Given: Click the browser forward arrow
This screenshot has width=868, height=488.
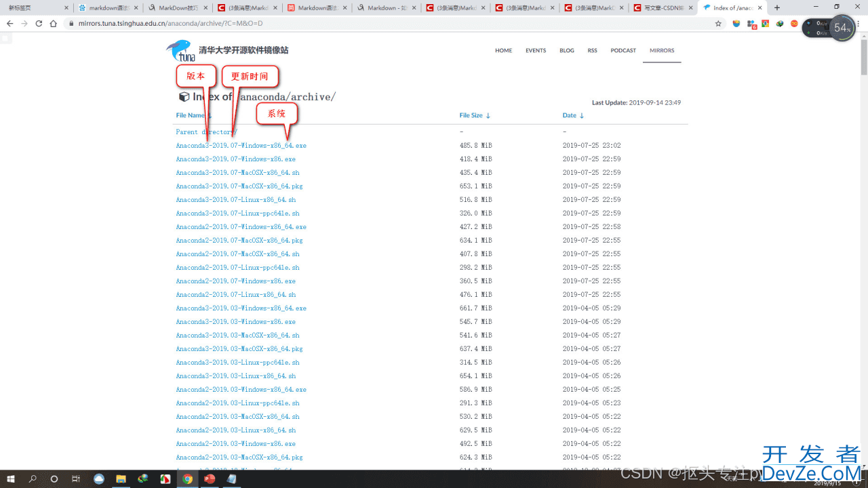Looking at the screenshot, I should pyautogui.click(x=24, y=23).
